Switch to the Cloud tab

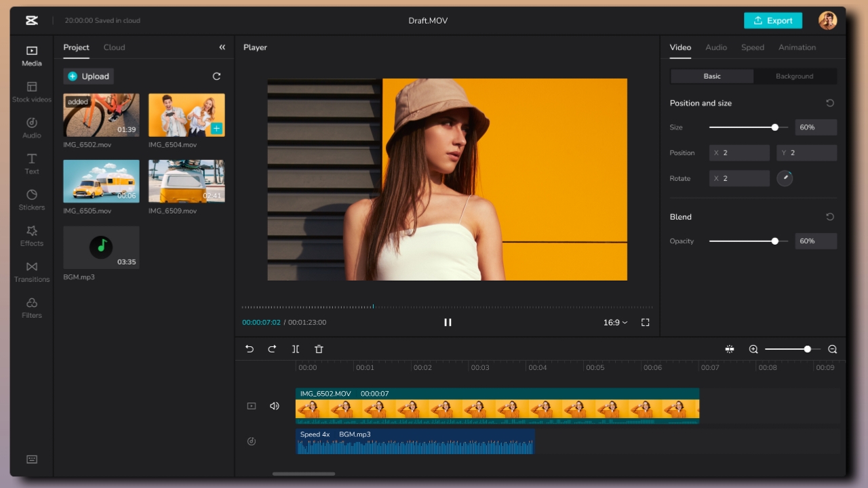point(114,47)
